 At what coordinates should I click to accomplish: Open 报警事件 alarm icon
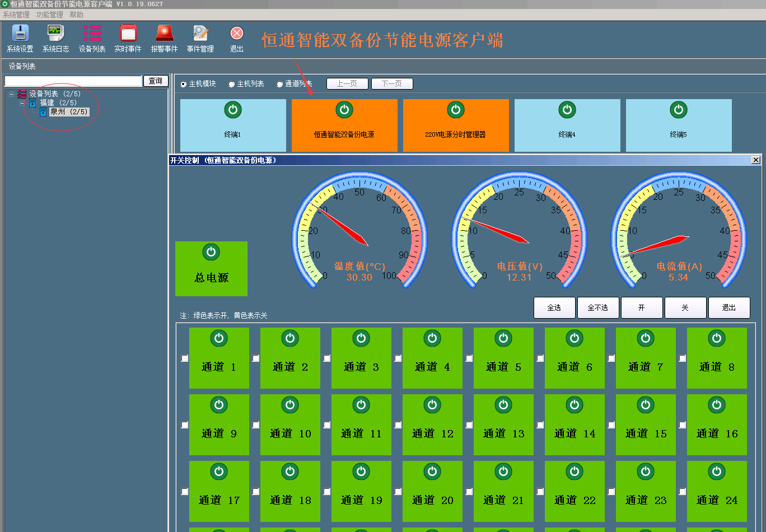pyautogui.click(x=164, y=34)
